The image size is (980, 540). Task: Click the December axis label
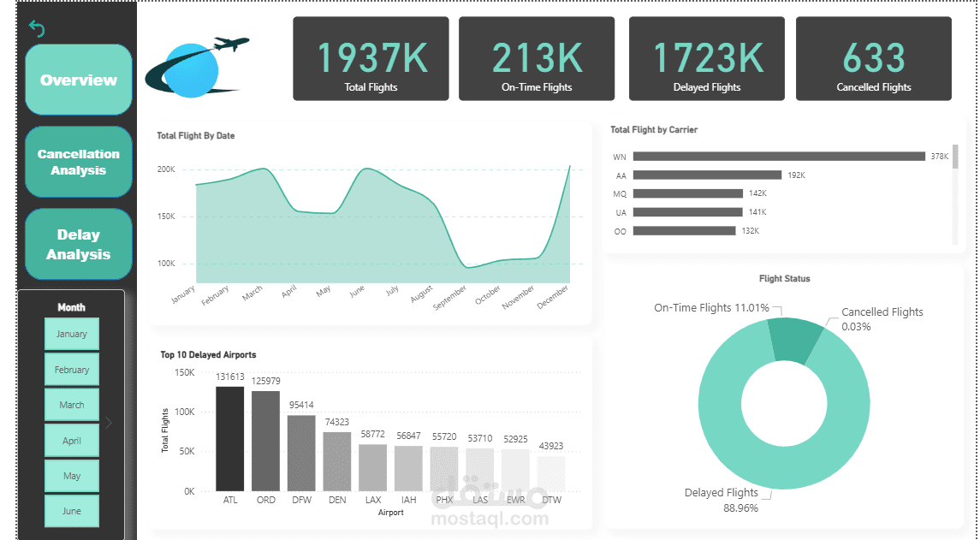click(553, 298)
